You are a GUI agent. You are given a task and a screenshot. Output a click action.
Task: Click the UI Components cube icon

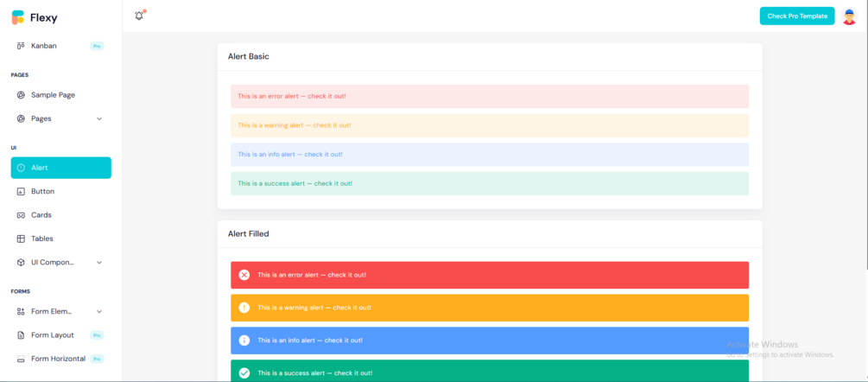21,263
